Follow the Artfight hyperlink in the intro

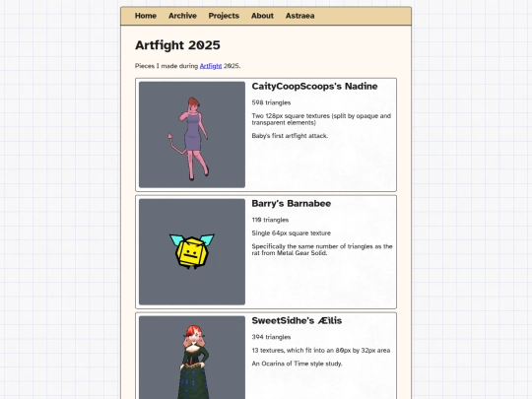(x=211, y=66)
